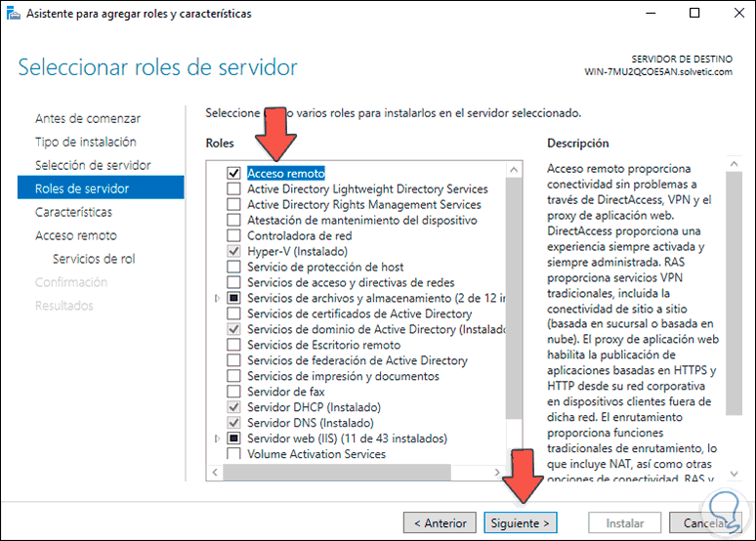This screenshot has height=541, width=756.
Task: Open the Tipo de instalación step
Action: point(86,142)
